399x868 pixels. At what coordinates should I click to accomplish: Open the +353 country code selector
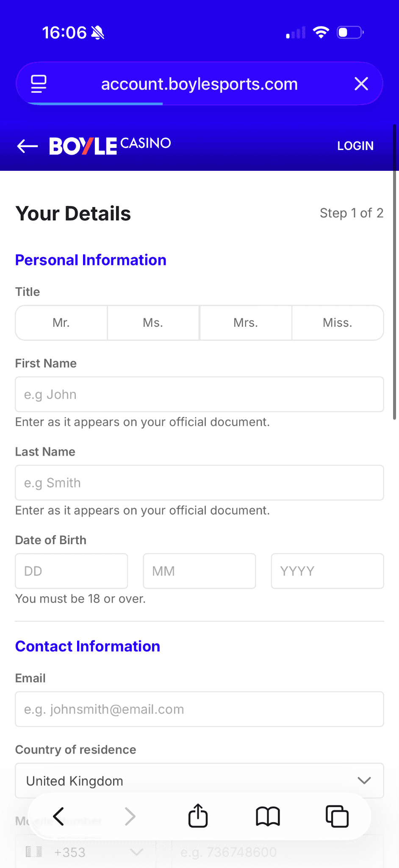[x=85, y=852]
